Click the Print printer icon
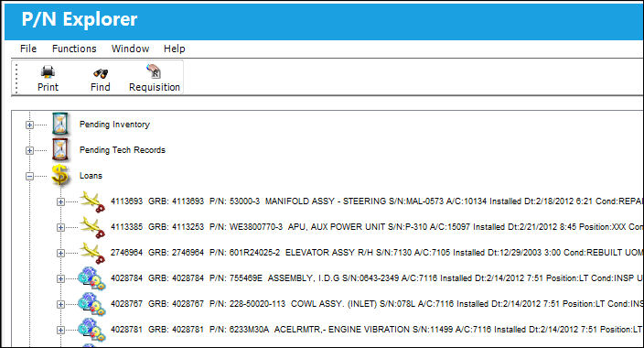Screen dimensions: 644x348 point(48,72)
